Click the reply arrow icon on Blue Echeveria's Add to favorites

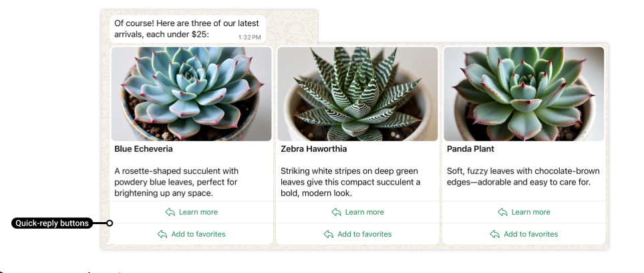pos(162,234)
